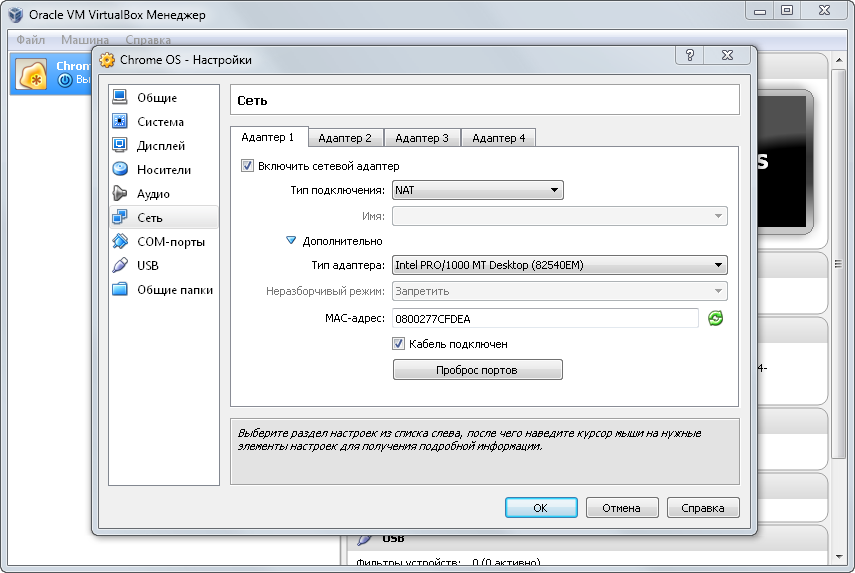The width and height of the screenshot is (855, 573).
Task: Click the Тип адаптера label
Action: pyautogui.click(x=348, y=265)
